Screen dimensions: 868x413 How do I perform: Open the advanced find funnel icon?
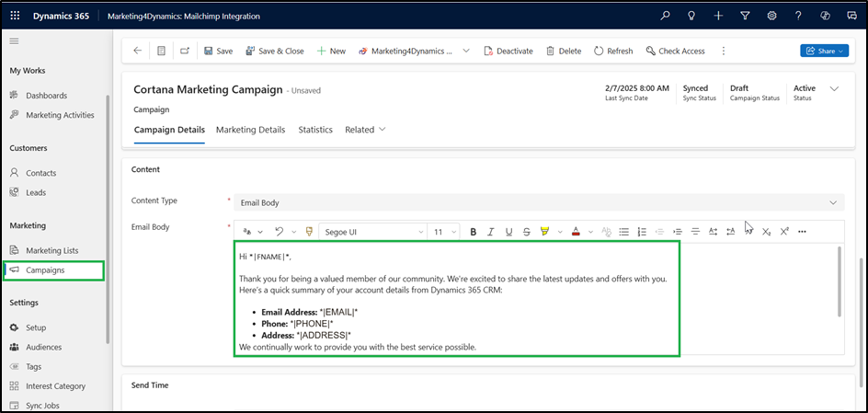point(745,16)
